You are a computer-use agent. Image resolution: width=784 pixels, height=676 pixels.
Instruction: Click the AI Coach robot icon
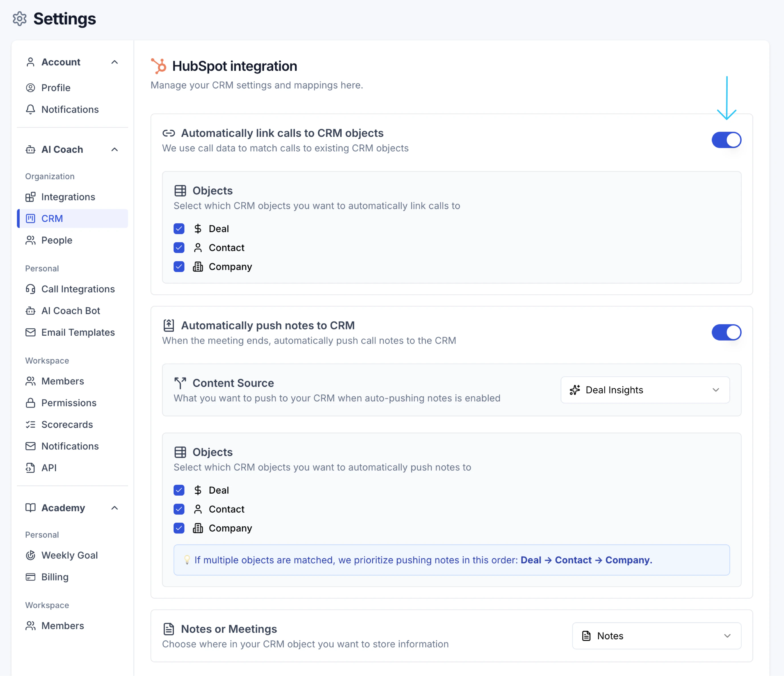tap(31, 149)
